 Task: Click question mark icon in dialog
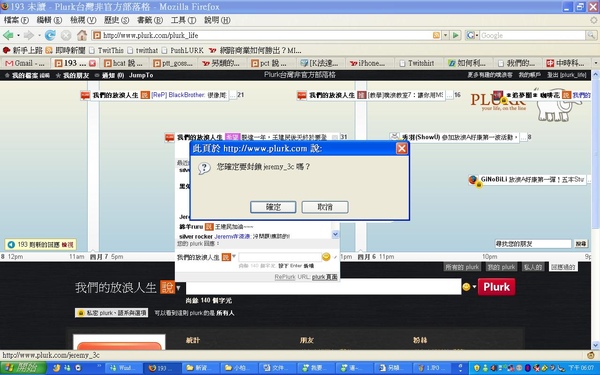(204, 168)
